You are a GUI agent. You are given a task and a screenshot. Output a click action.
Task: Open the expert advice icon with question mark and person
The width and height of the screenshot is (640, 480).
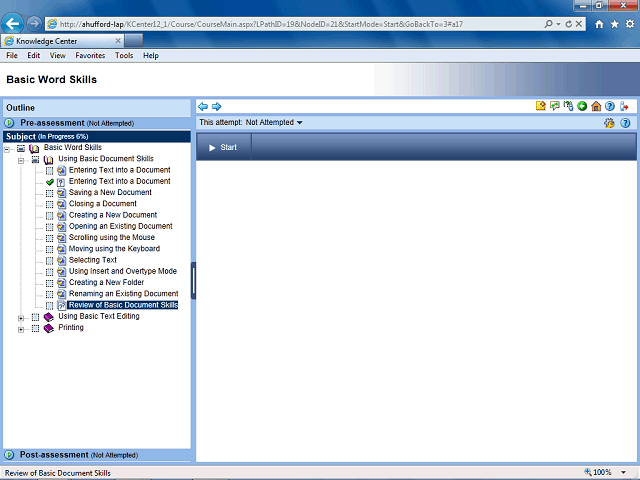click(568, 106)
